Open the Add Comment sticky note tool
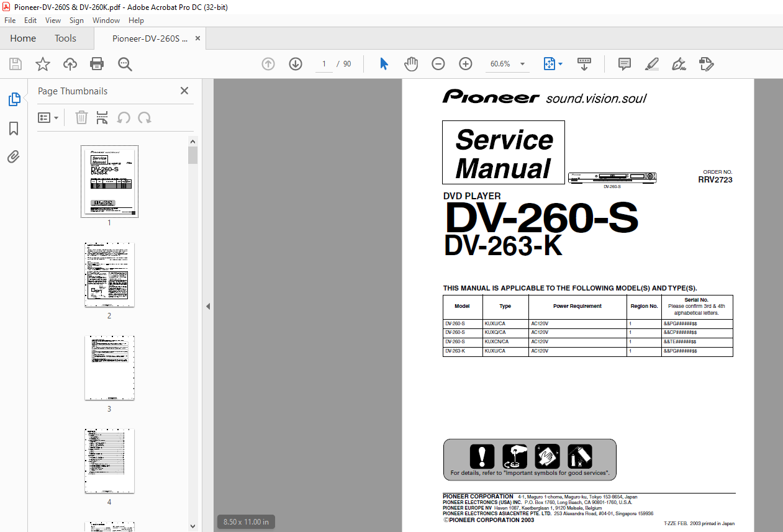The height and width of the screenshot is (532, 783). pyautogui.click(x=625, y=64)
